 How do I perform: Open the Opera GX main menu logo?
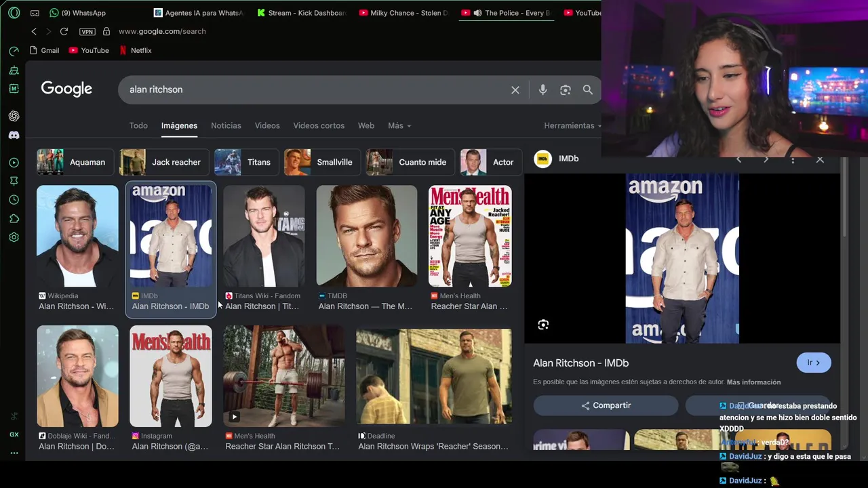pyautogui.click(x=14, y=12)
